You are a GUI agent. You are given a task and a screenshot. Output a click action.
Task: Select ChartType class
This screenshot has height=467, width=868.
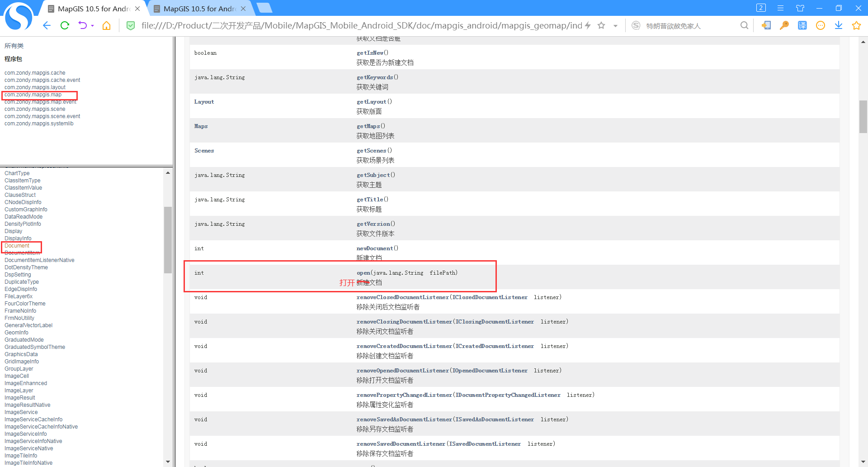[x=17, y=173]
